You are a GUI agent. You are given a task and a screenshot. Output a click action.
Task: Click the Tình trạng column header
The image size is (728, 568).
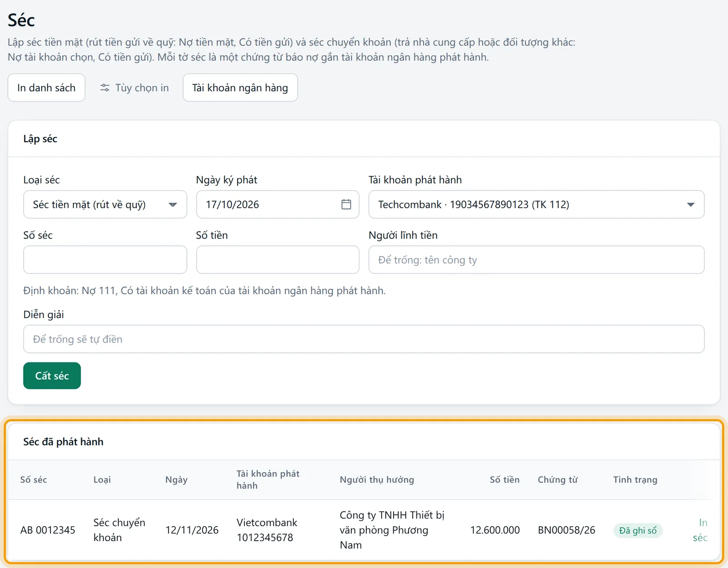(x=635, y=479)
